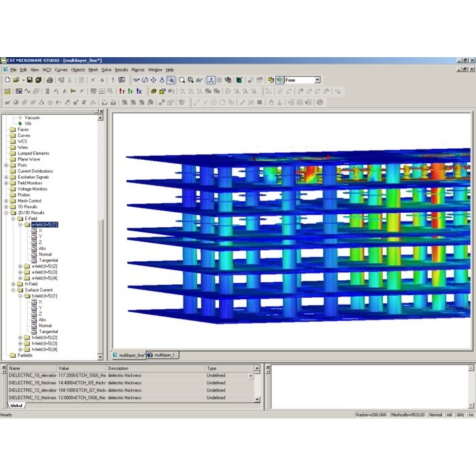The width and height of the screenshot is (476, 476).
Task: Click DIELECTRIC_10_thickness value cell
Action: coord(80,383)
